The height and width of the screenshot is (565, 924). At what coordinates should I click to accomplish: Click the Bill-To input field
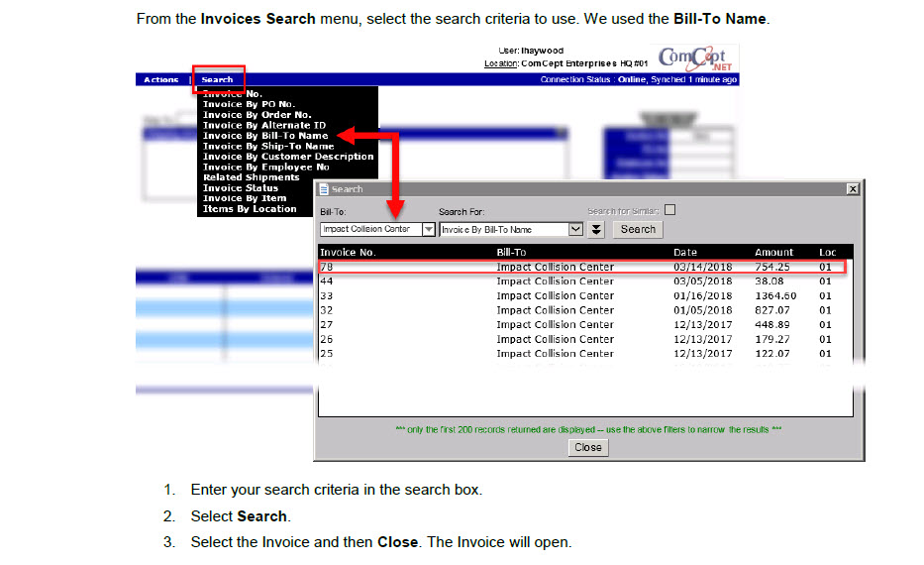pyautogui.click(x=369, y=229)
